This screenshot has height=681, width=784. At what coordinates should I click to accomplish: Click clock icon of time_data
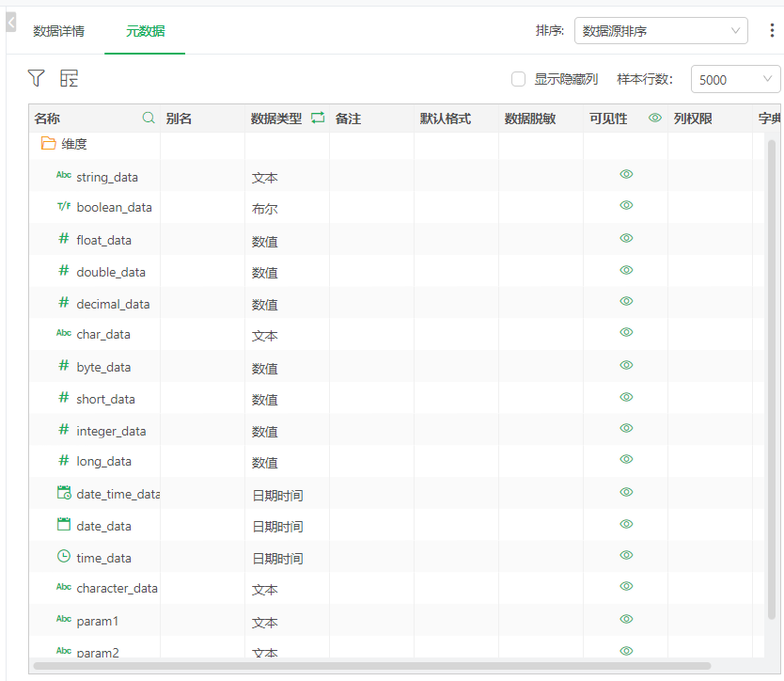point(64,556)
